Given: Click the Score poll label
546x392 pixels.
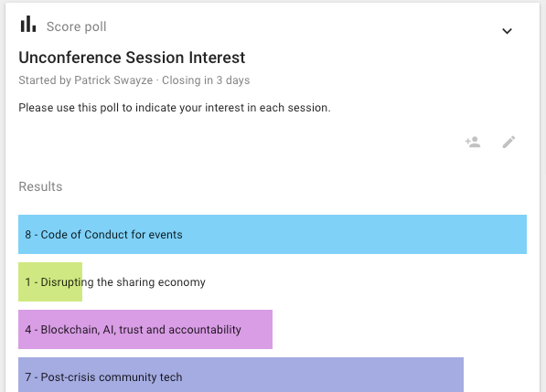Looking at the screenshot, I should click(x=76, y=26).
